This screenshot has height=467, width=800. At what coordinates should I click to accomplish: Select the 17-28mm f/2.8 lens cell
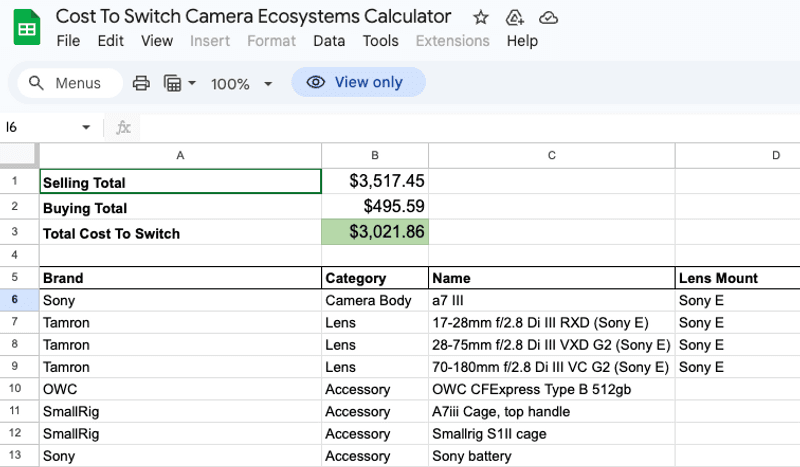pos(552,323)
